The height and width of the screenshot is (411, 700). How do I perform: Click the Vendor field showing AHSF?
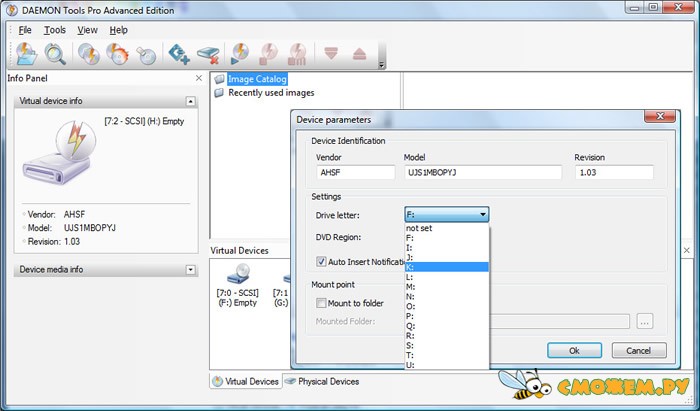(x=356, y=173)
